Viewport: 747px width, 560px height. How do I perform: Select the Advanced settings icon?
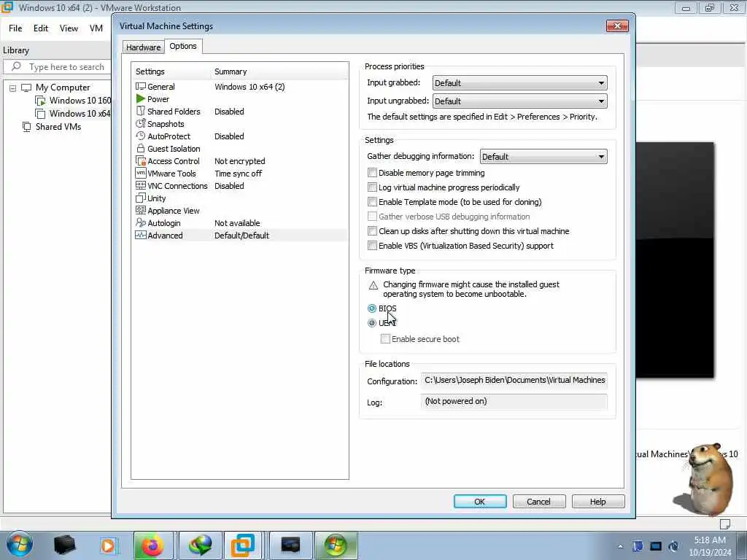(x=141, y=236)
